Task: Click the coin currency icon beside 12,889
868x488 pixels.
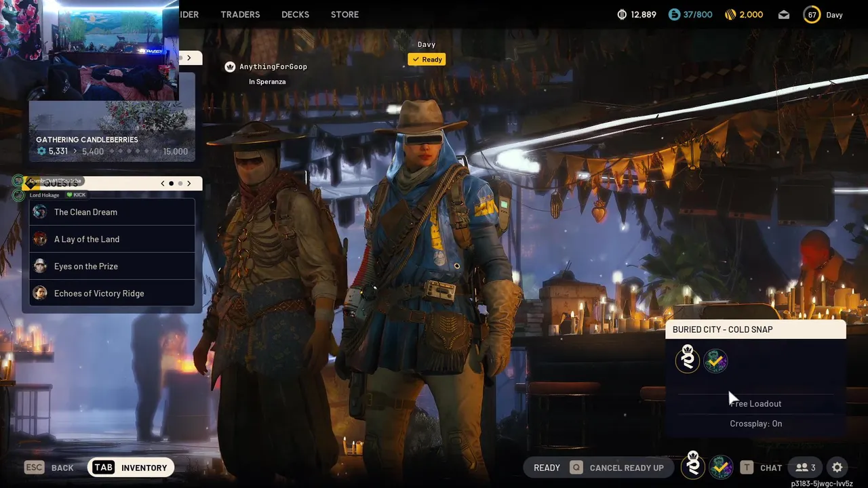Action: click(622, 14)
